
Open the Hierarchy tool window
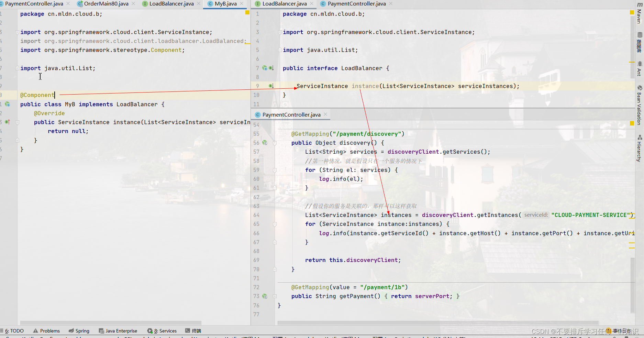[x=639, y=148]
